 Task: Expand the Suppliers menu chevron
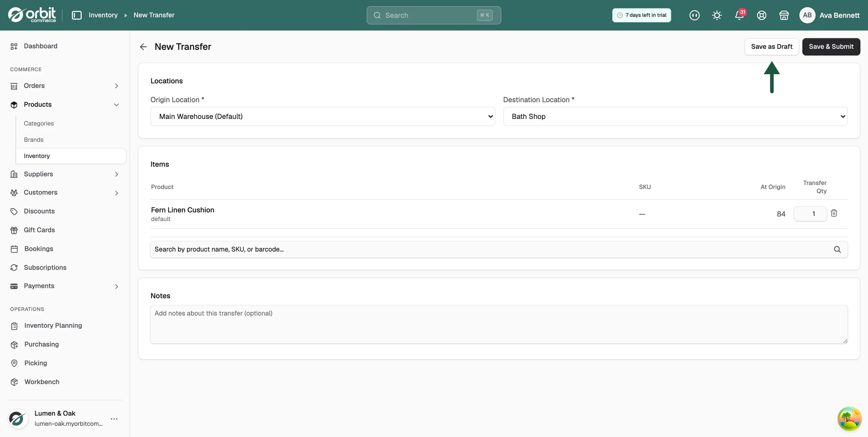(116, 174)
